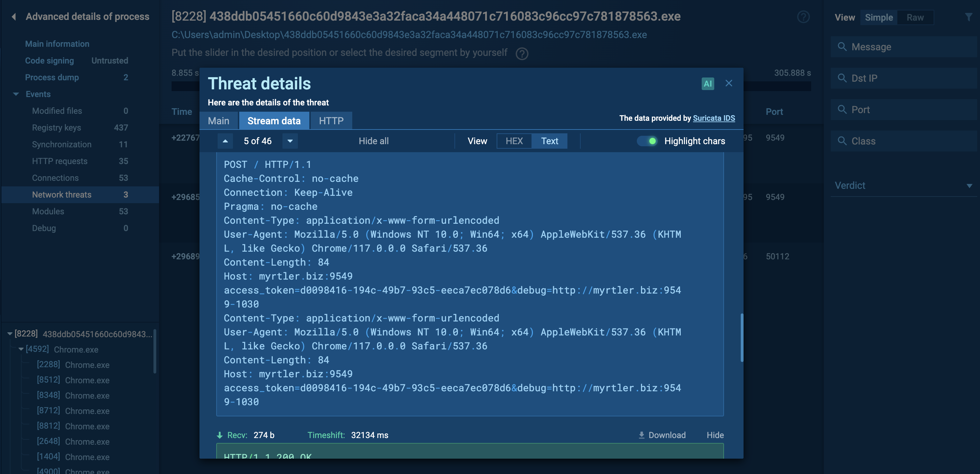Switch stream view to Text
Viewport: 980px width, 474px height.
point(549,141)
